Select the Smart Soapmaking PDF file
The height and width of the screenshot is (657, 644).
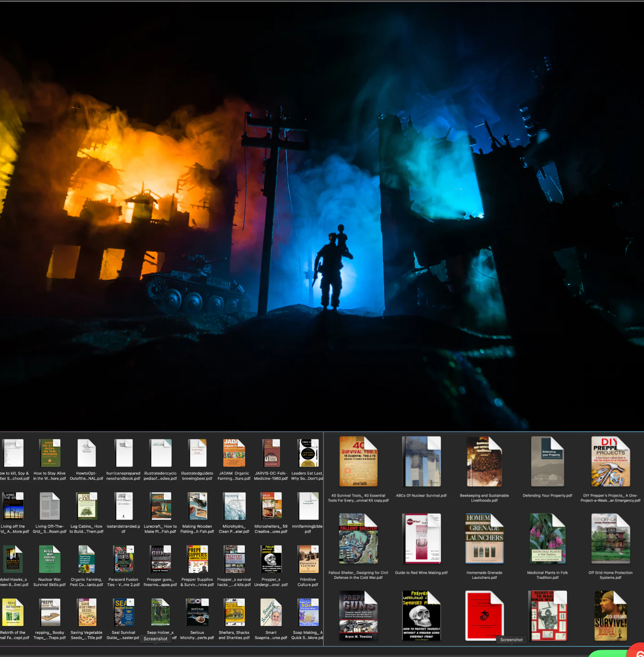pos(271,612)
